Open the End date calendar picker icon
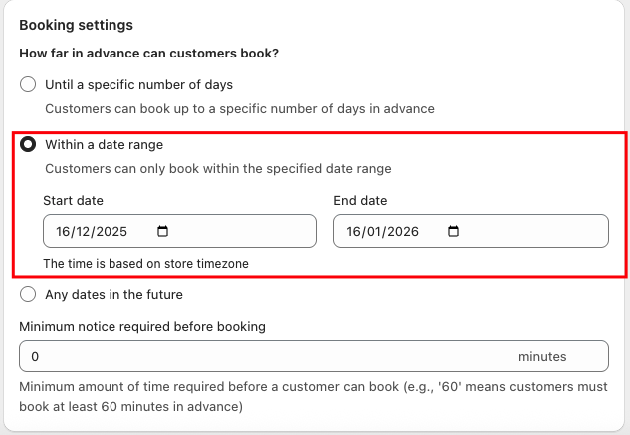 tap(453, 232)
